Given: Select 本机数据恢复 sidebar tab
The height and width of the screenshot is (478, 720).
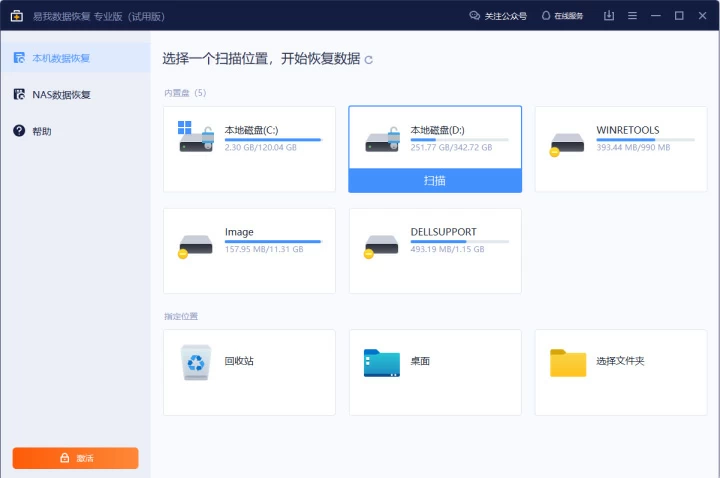Looking at the screenshot, I should click(75, 58).
